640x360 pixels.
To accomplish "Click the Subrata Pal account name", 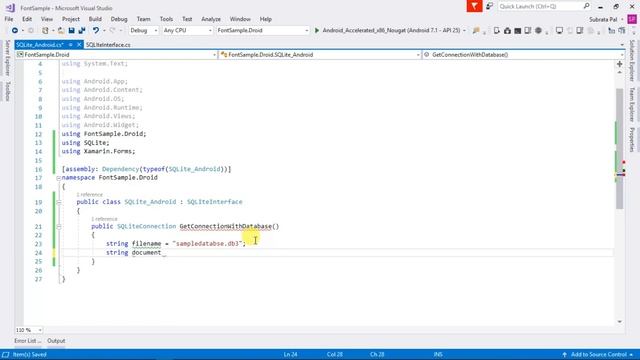I will point(603,19).
